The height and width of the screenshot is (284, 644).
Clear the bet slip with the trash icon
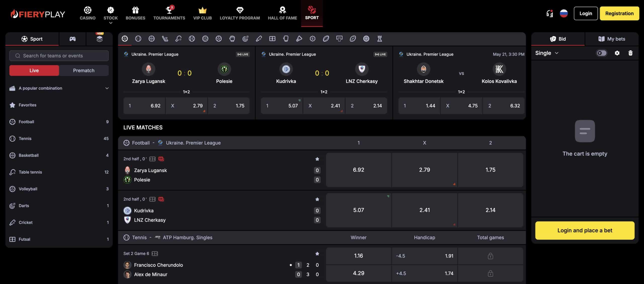tap(630, 53)
